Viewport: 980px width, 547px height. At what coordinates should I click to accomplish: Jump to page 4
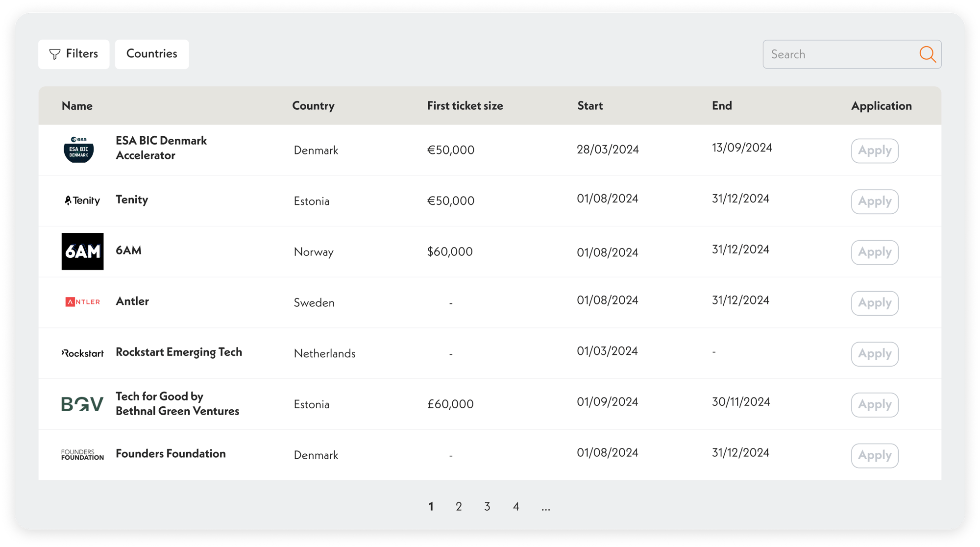point(516,506)
